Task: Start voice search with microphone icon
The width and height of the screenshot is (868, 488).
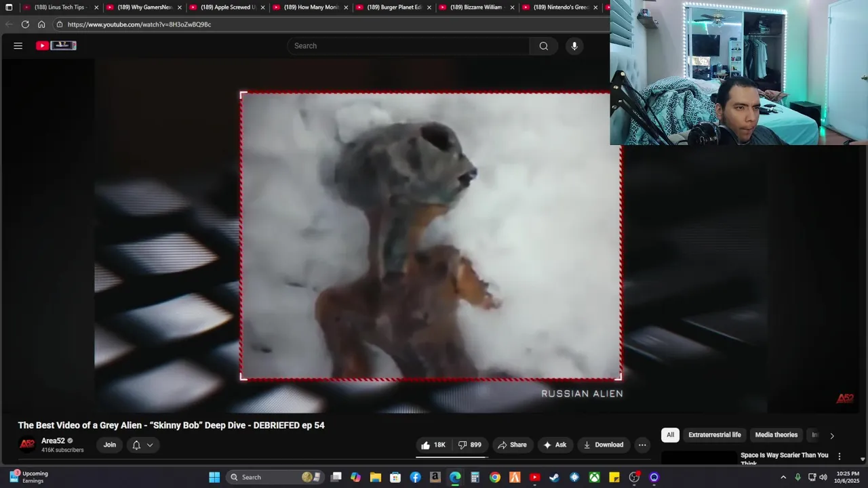Action: pyautogui.click(x=574, y=46)
